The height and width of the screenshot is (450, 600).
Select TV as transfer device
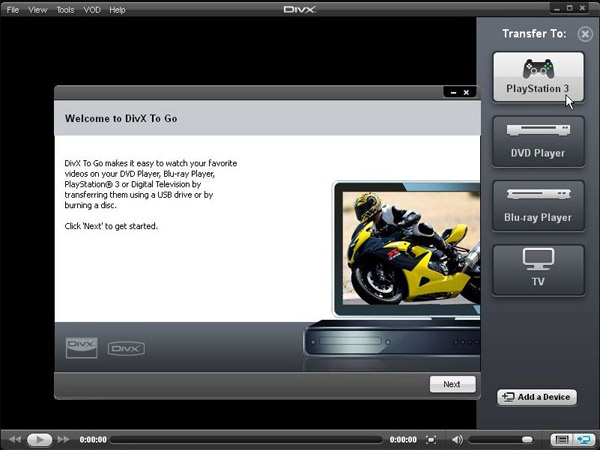click(x=538, y=270)
